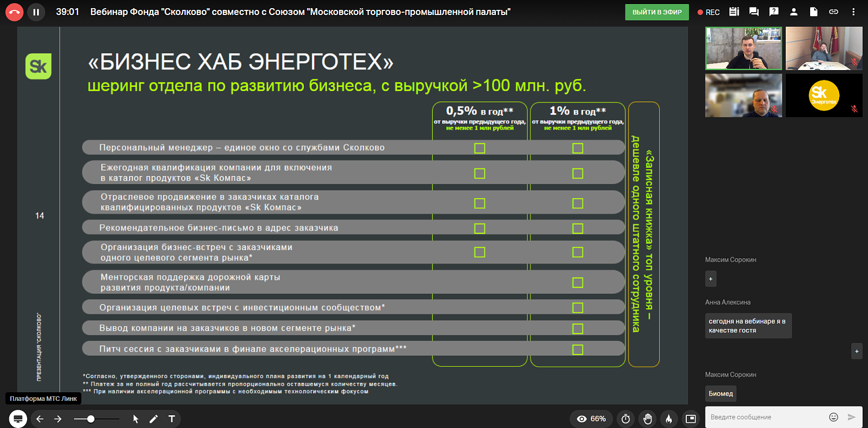868x428 pixels.
Task: Click Максим Сорокин name above plus message
Action: 730,260
